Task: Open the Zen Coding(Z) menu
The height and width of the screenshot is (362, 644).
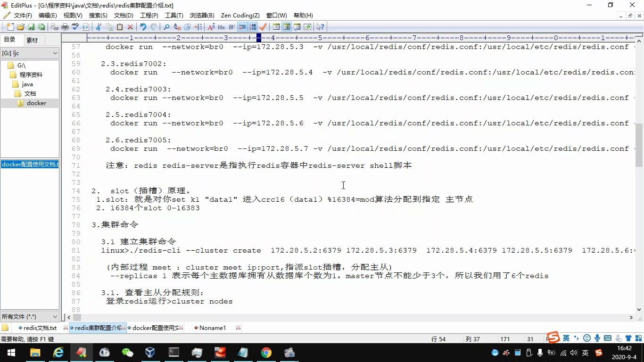Action: pyautogui.click(x=240, y=16)
